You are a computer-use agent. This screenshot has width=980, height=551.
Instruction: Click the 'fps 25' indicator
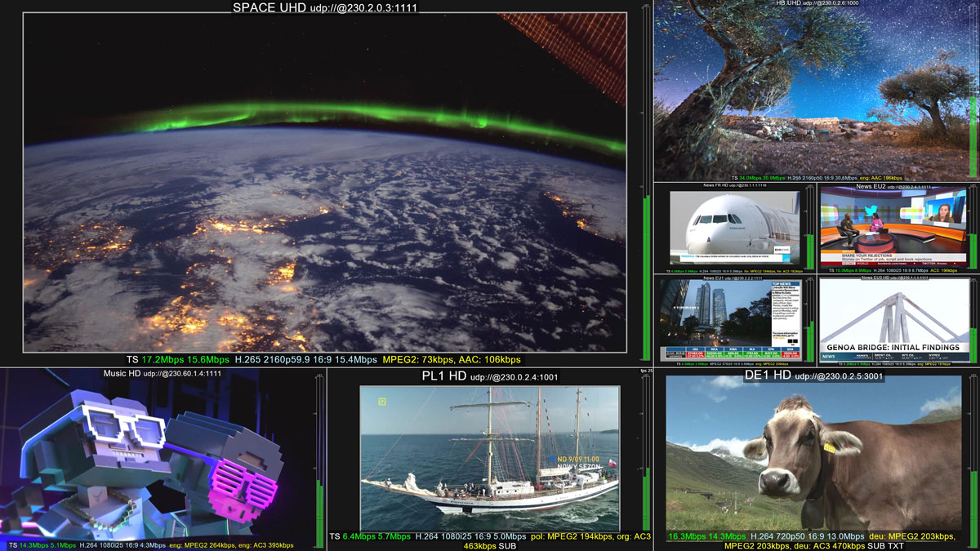pyautogui.click(x=648, y=371)
